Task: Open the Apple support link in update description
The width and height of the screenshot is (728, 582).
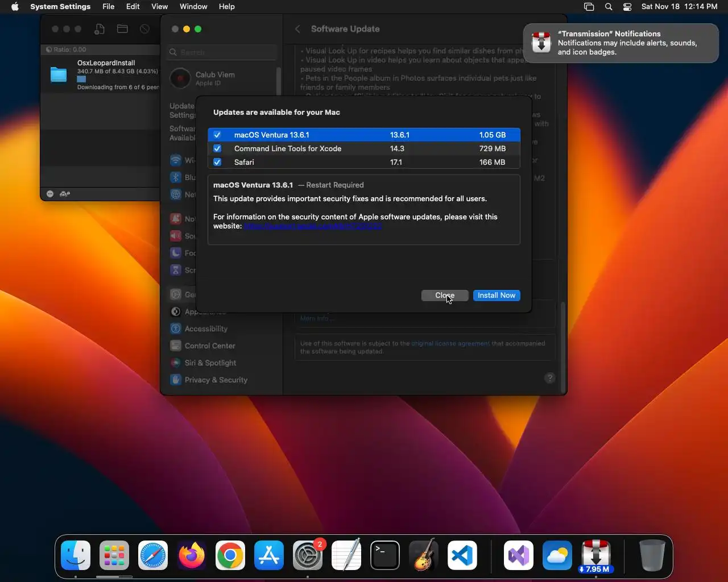Action: click(x=313, y=226)
